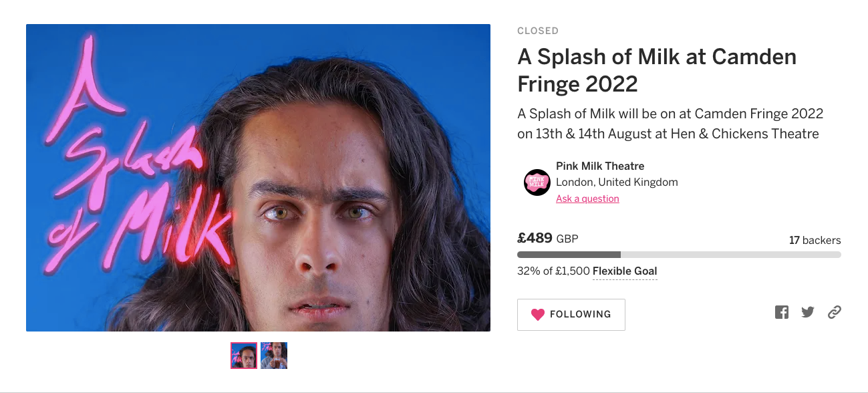The width and height of the screenshot is (868, 393).
Task: Click the campaign description text
Action: point(670,124)
